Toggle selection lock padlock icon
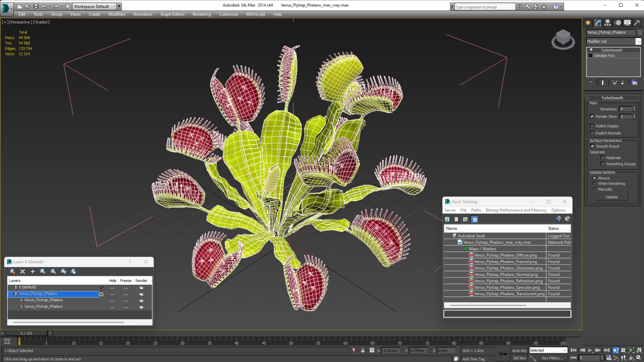The image size is (644, 362). (363, 350)
